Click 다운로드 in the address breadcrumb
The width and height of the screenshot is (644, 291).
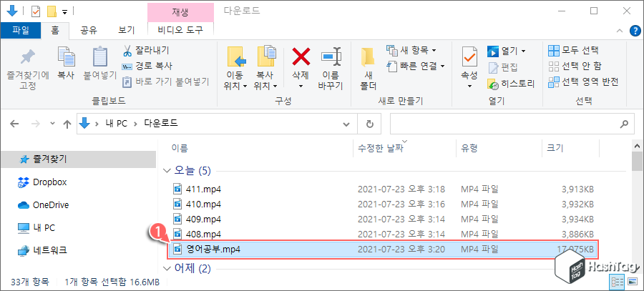tap(160, 124)
